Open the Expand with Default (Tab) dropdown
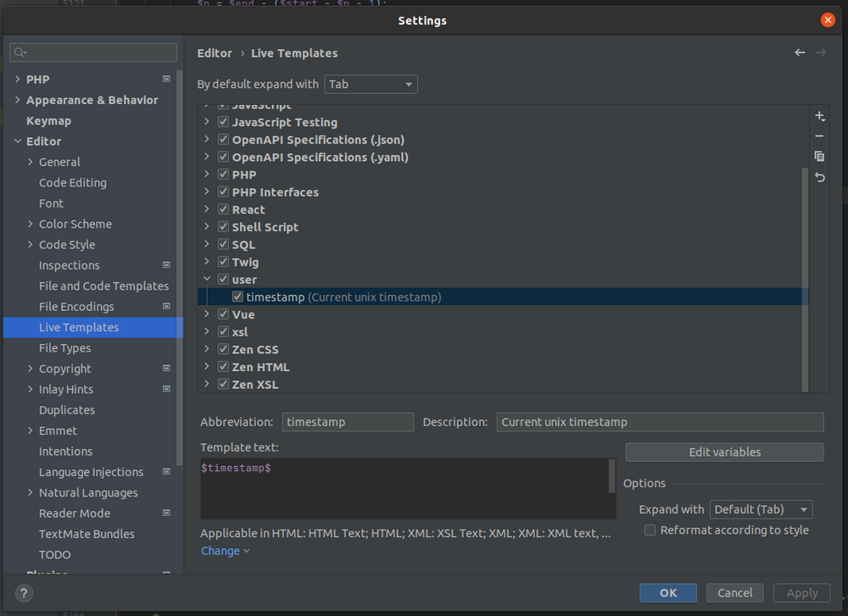The height and width of the screenshot is (616, 848). coord(761,509)
